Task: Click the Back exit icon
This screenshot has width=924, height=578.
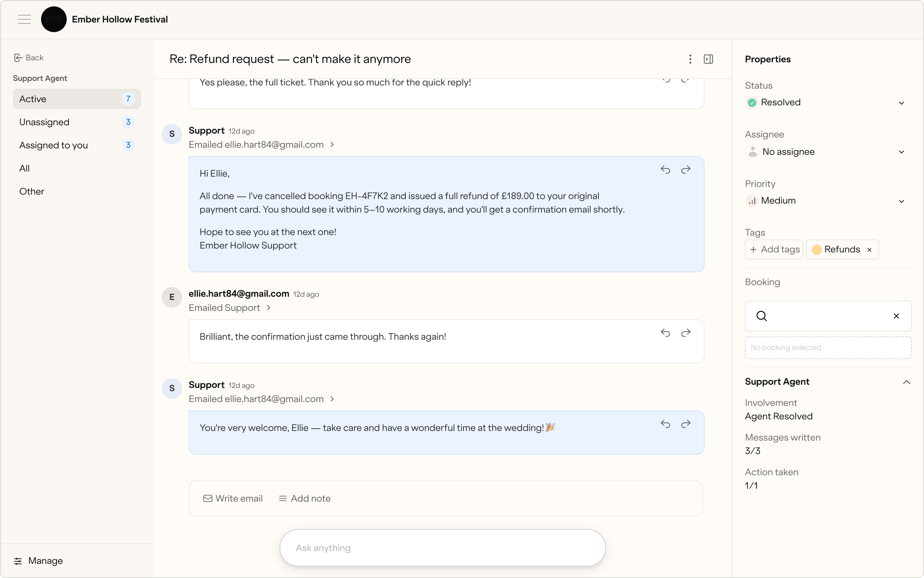Action: (x=18, y=58)
